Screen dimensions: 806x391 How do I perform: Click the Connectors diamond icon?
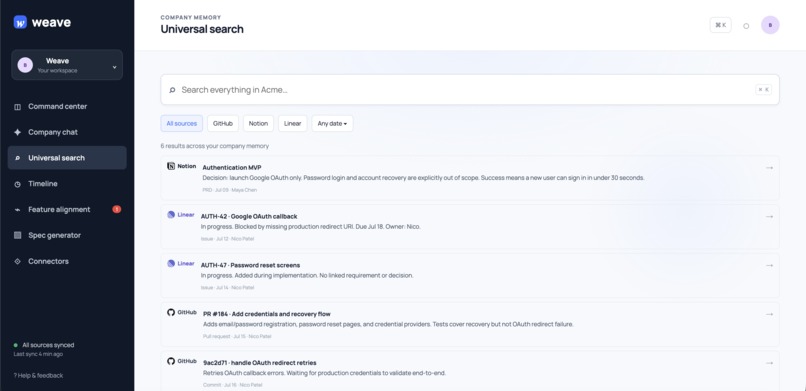pyautogui.click(x=17, y=262)
